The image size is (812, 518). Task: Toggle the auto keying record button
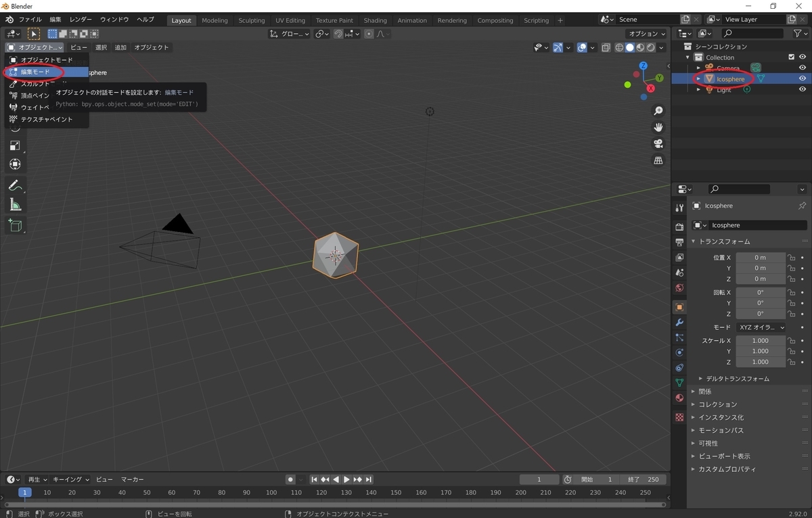pos(290,479)
